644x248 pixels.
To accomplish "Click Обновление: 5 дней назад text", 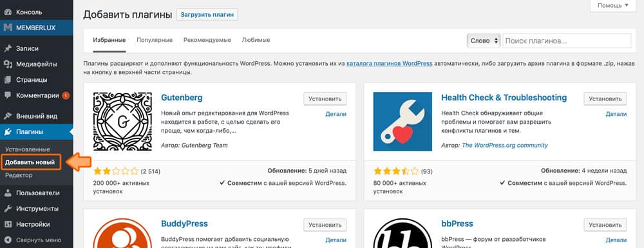I will [307, 171].
